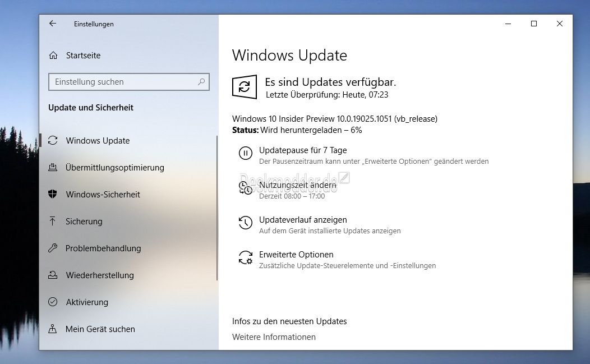Click 'Zusätzliche Update-Steuerelemente und -Einstellungen' text
Image resolution: width=590 pixels, height=364 pixels.
(x=347, y=266)
